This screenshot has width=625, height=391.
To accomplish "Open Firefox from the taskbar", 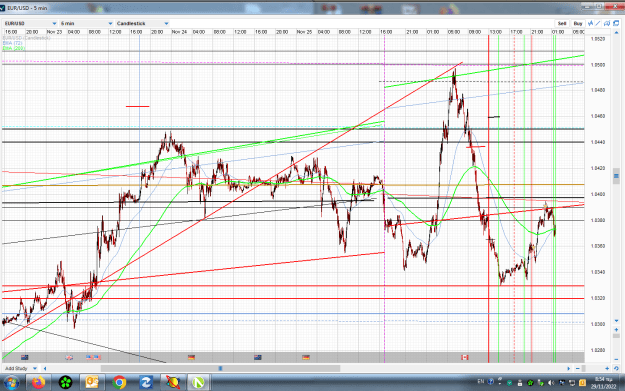I will tap(39, 383).
